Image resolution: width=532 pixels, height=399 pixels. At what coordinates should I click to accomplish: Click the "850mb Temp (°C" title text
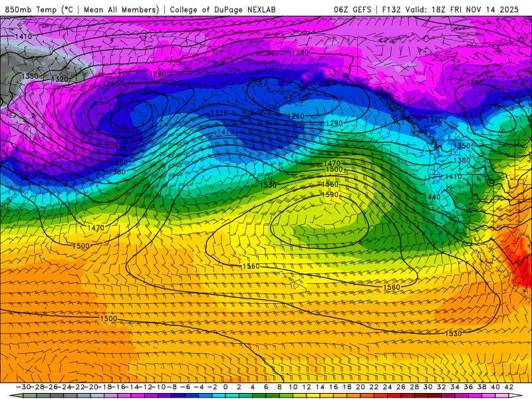tap(39, 9)
